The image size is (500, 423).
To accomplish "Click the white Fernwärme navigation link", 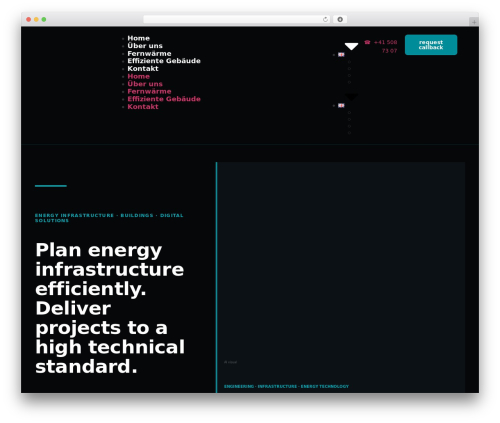I will point(149,54).
